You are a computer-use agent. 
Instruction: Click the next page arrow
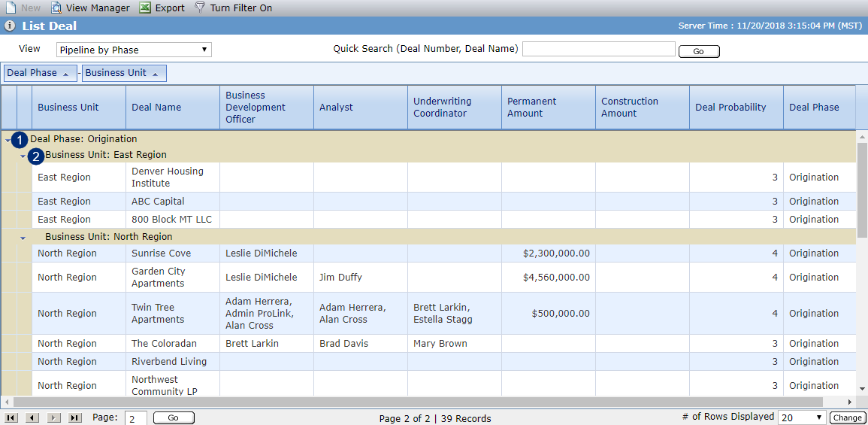pos(53,417)
